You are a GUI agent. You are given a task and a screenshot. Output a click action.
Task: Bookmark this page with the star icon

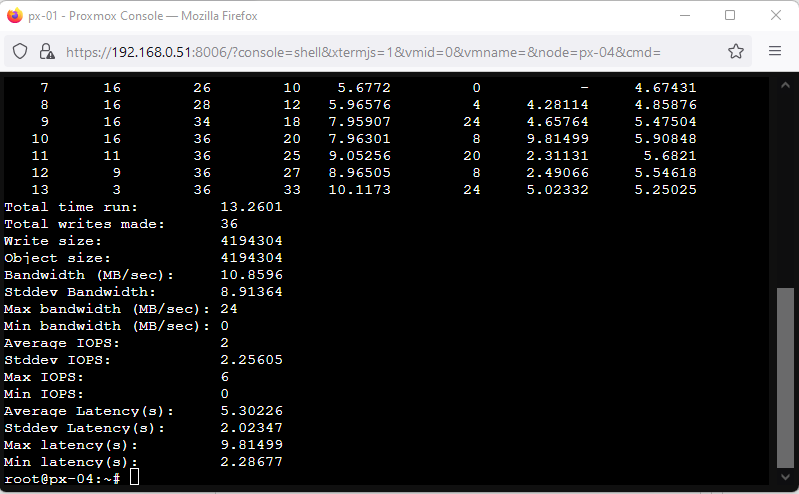(735, 51)
